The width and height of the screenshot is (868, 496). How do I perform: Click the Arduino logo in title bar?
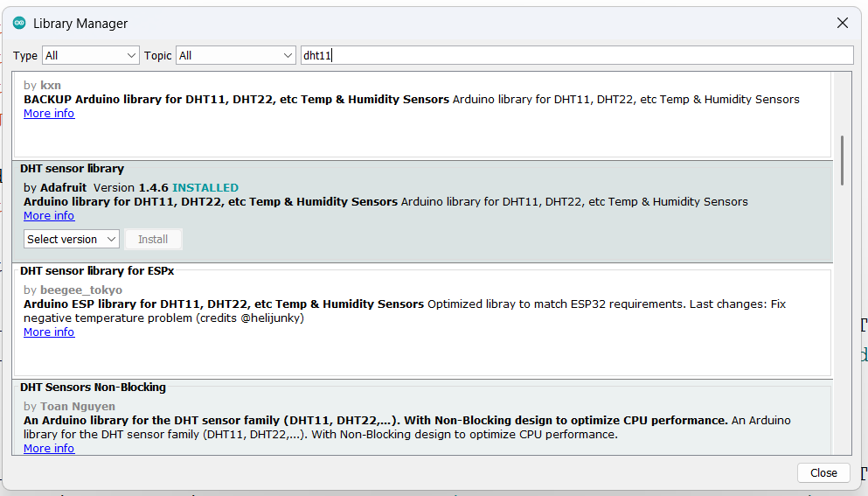coord(19,23)
